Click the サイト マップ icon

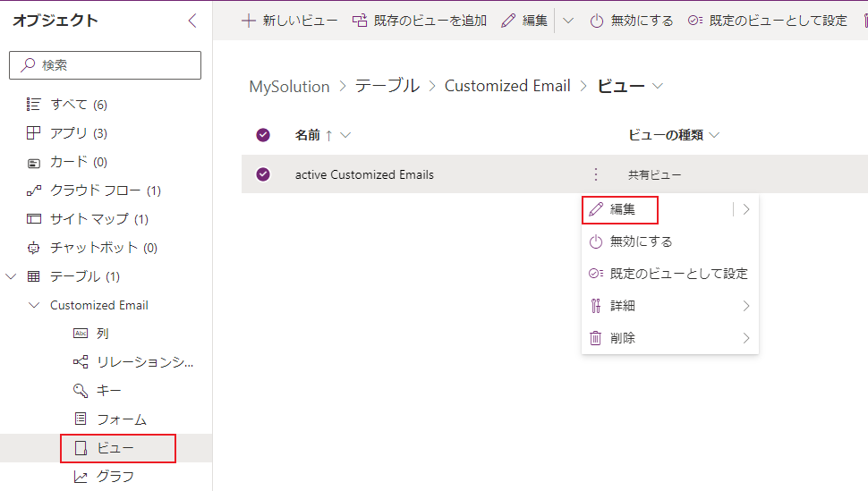click(34, 218)
